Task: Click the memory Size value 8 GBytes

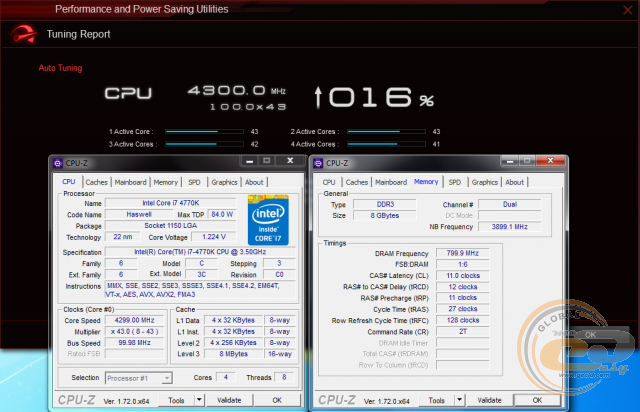Action: click(x=385, y=216)
